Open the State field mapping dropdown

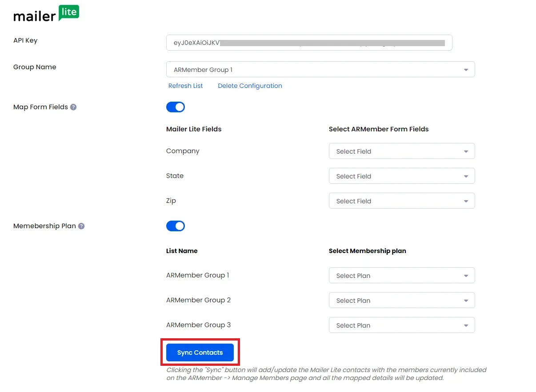(x=402, y=176)
